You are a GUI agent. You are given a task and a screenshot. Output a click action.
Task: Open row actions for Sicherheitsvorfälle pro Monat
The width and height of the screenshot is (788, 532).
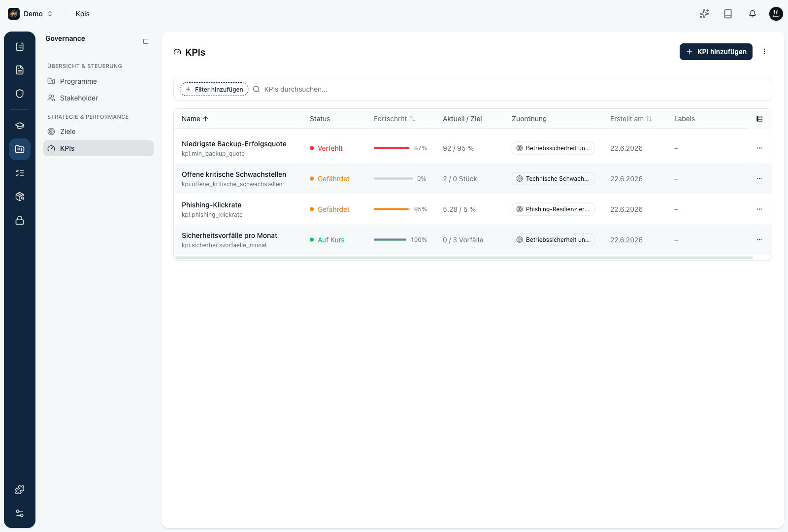coord(759,240)
